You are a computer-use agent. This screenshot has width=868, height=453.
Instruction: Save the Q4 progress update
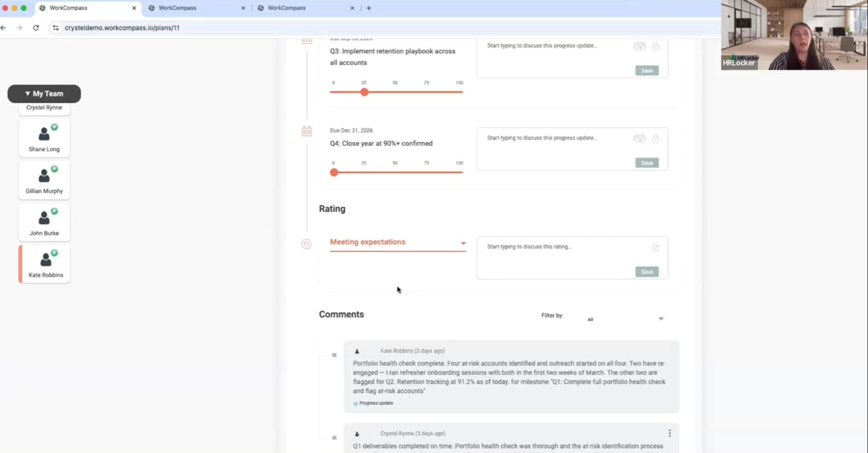(x=647, y=163)
